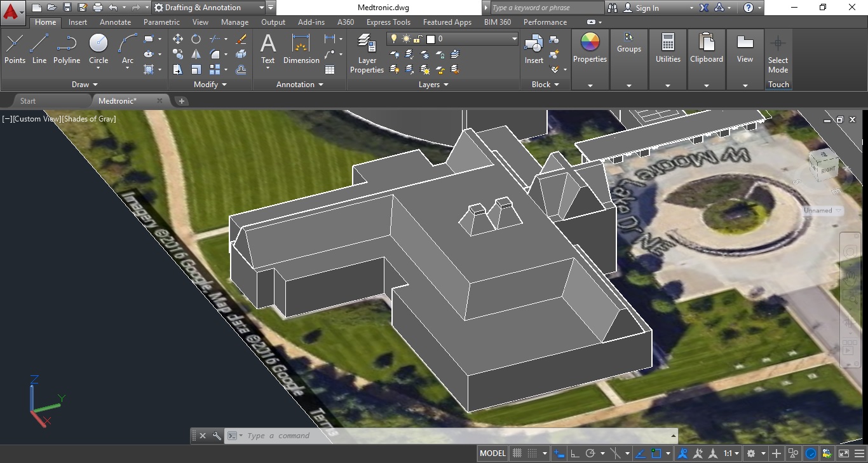Open the Drafting & Annotation workspace dropdown
The image size is (868, 463).
click(209, 8)
